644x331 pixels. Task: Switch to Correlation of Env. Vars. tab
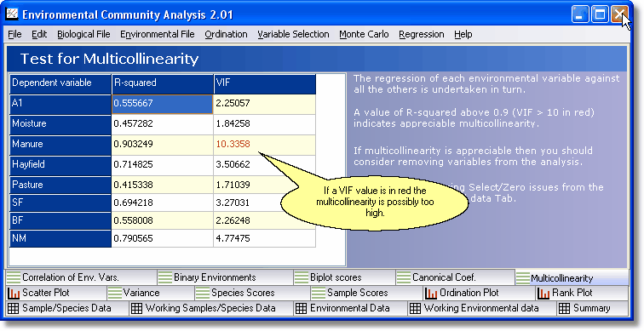pos(81,277)
